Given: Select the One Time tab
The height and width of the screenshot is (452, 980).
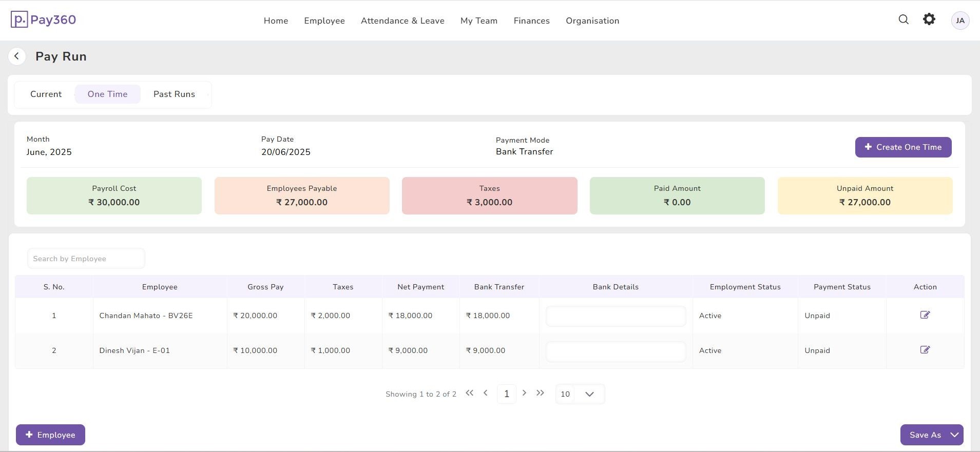Looking at the screenshot, I should 107,94.
